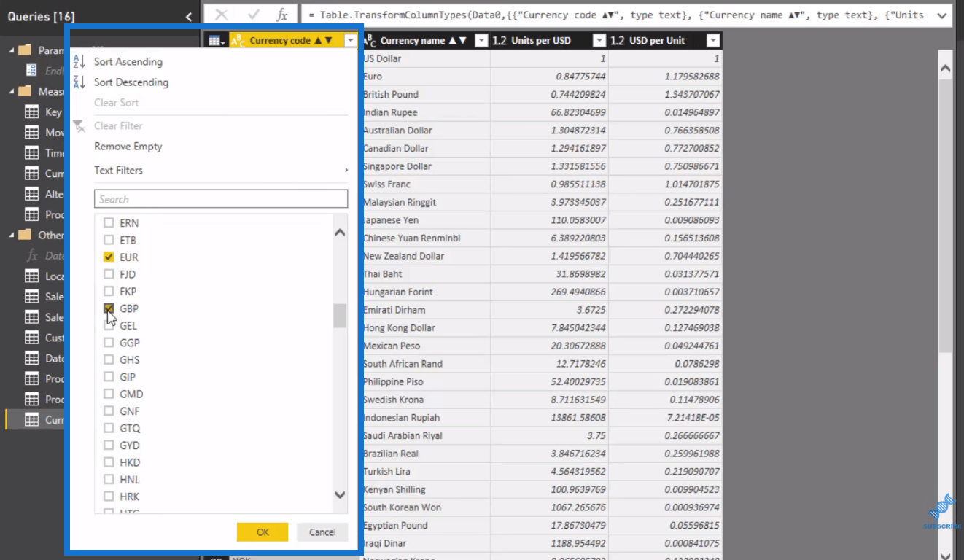Click the data grid scroll-up arrow

click(945, 69)
